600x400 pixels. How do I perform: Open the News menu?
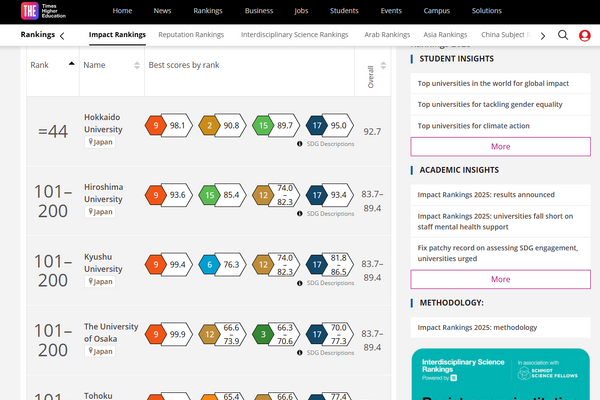162,11
